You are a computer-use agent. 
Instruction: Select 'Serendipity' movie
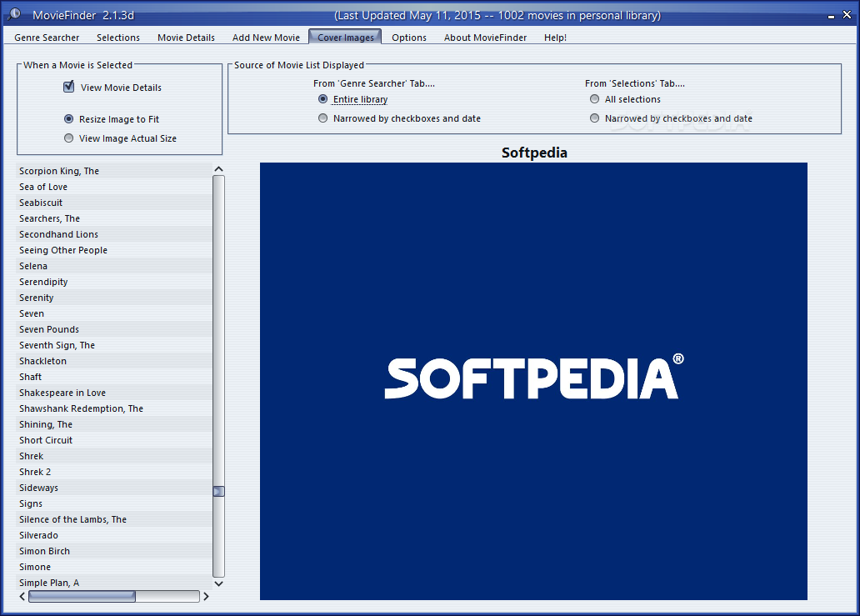(x=114, y=282)
